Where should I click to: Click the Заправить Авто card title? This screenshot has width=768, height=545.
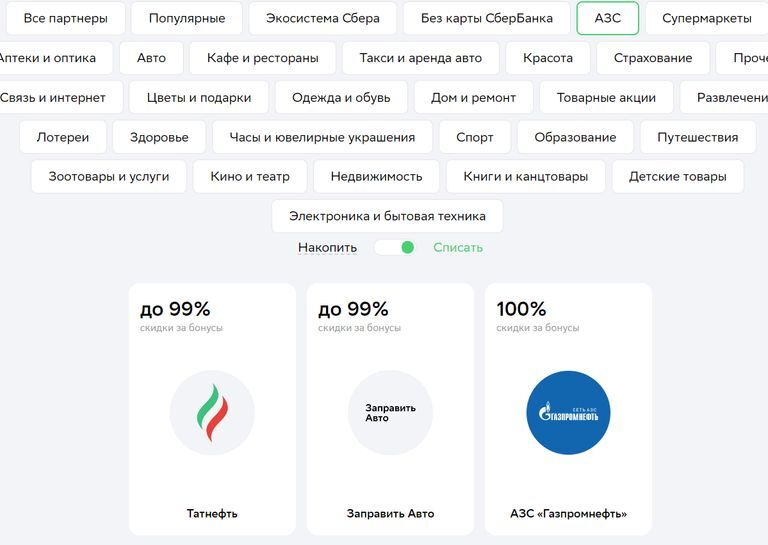[x=390, y=514]
